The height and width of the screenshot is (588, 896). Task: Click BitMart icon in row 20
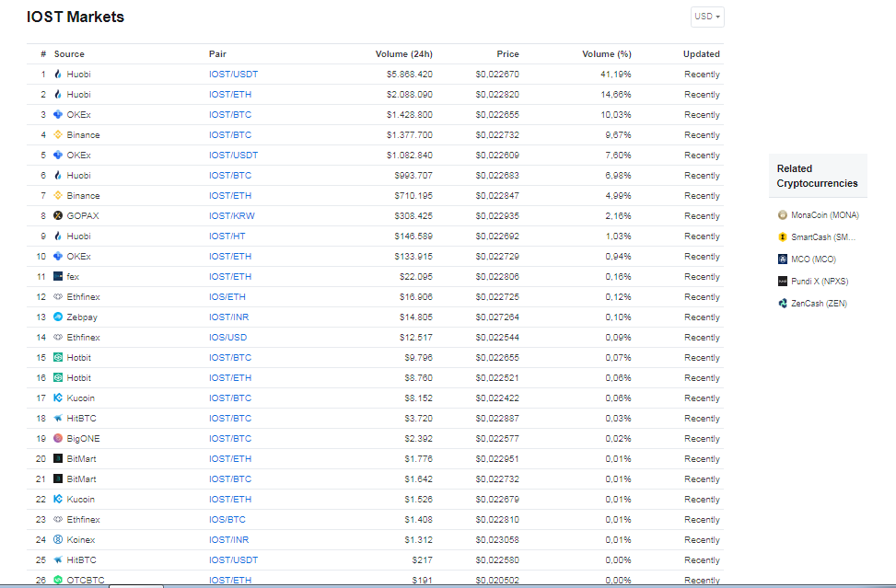tap(58, 458)
